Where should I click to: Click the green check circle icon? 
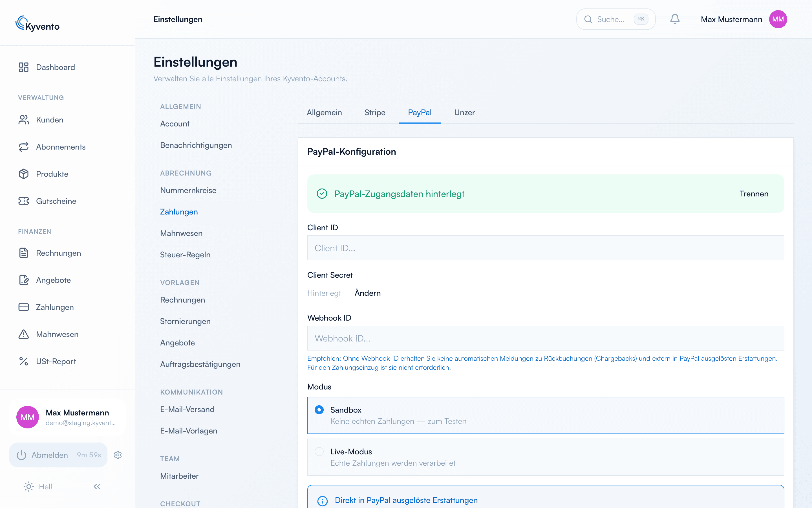pos(322,194)
